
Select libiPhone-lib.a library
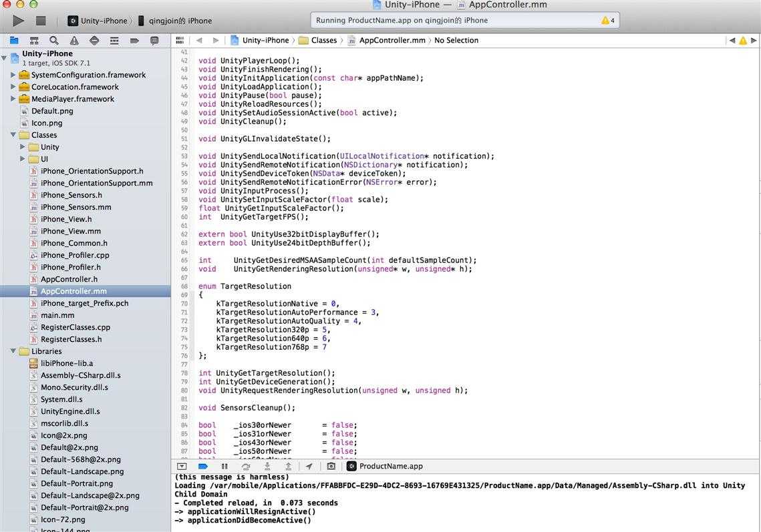pos(67,363)
